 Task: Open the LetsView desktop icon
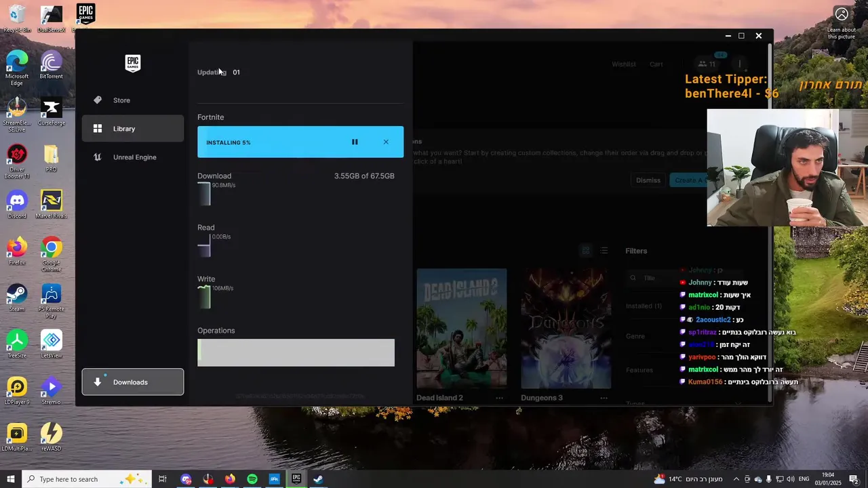coord(52,344)
